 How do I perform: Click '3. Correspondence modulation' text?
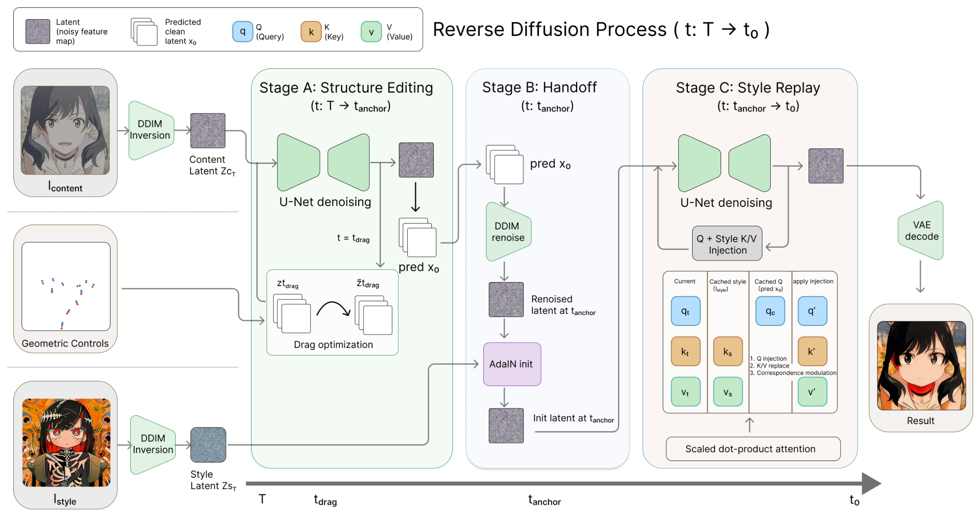793,373
